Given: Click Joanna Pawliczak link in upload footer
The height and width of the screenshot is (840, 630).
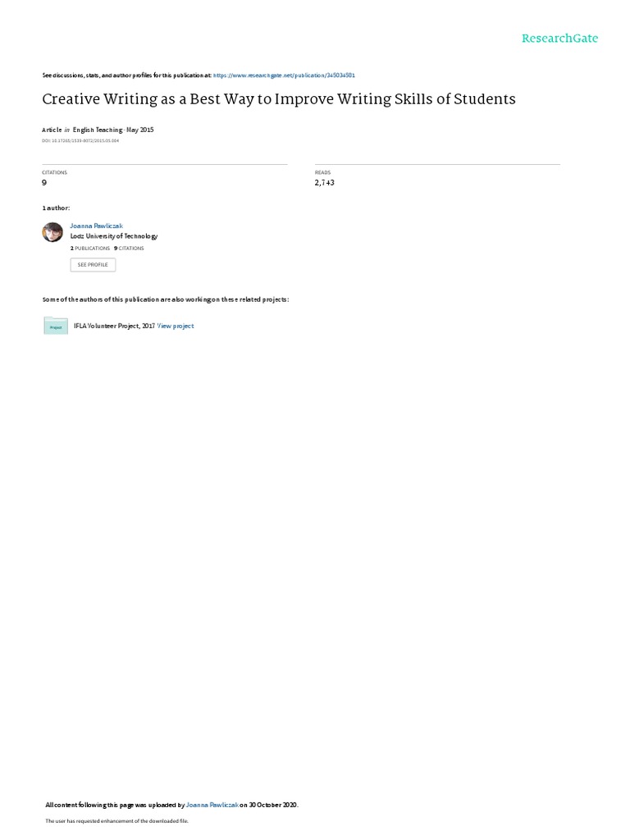Looking at the screenshot, I should (x=212, y=805).
